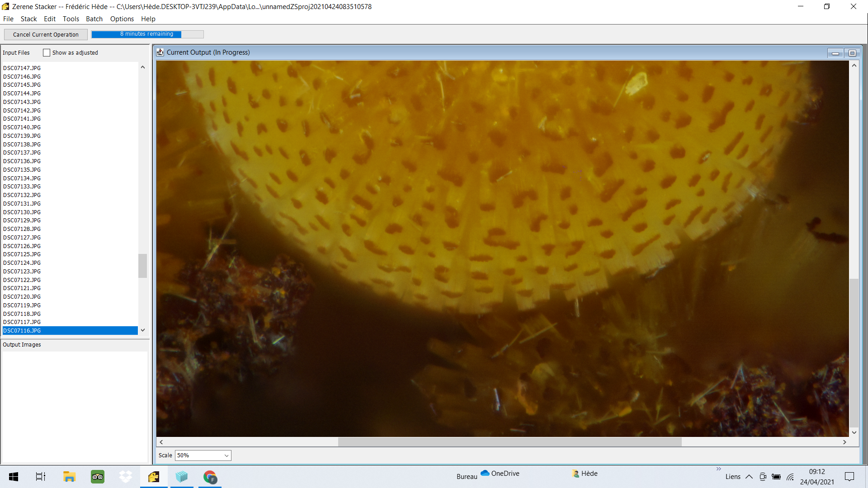
Task: Open Windows notification center icon
Action: tap(849, 477)
